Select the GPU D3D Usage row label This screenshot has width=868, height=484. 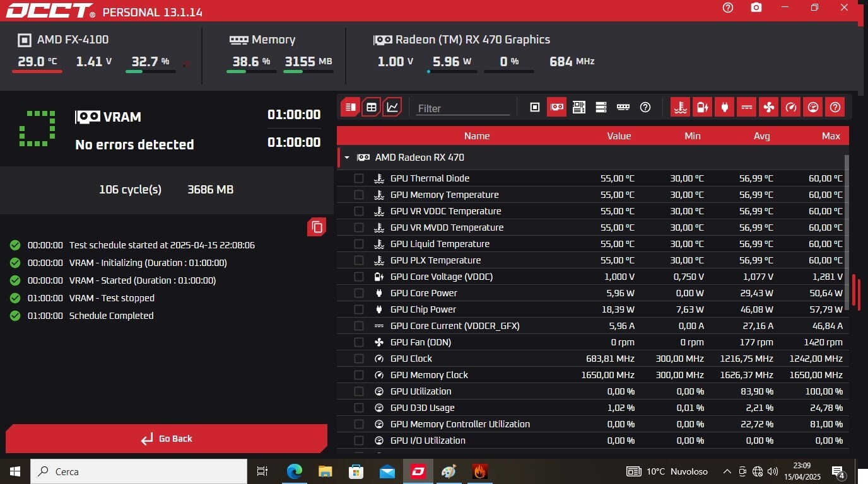423,408
